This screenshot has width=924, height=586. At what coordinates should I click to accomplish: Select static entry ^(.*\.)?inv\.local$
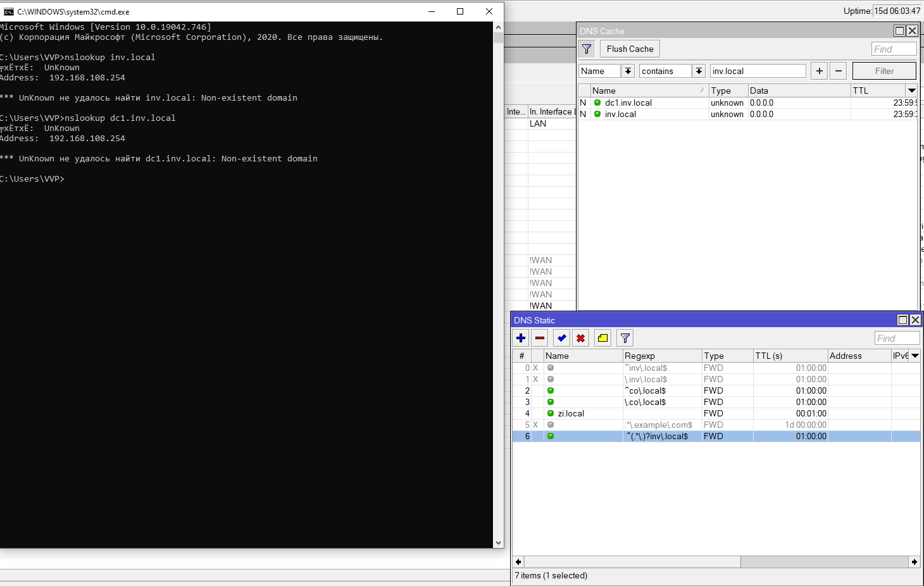[716, 436]
